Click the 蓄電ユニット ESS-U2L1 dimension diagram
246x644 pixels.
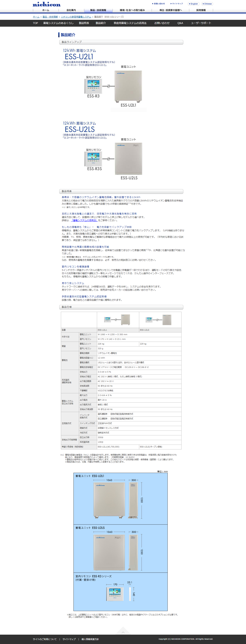tap(120, 499)
